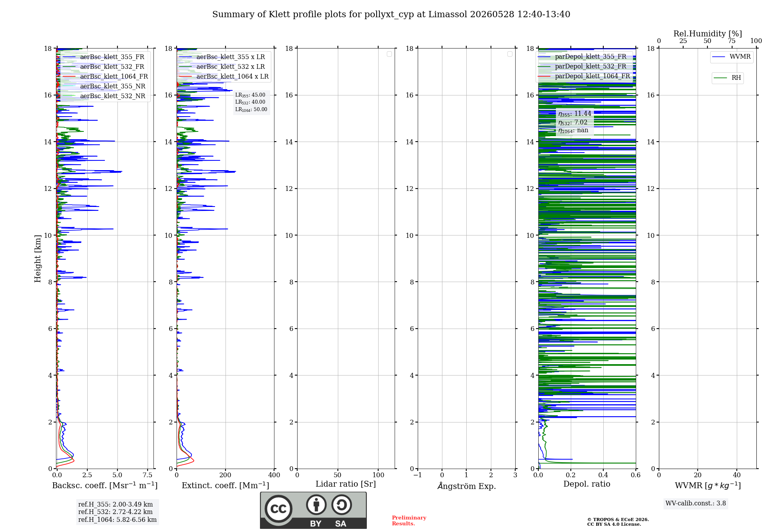Click the SA share-alike circular arrow icon
Viewport: 783px width, 532px height.
pos(341,505)
